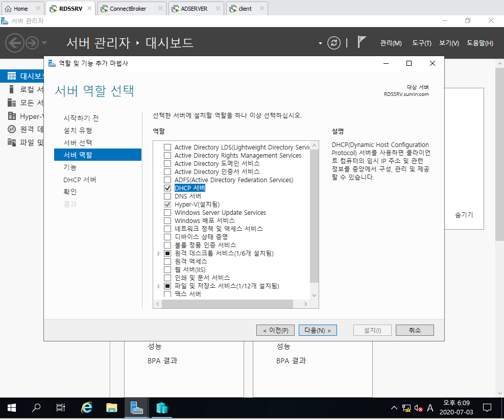Uncheck the DHCP 서버 role
This screenshot has width=504, height=420.
point(167,188)
